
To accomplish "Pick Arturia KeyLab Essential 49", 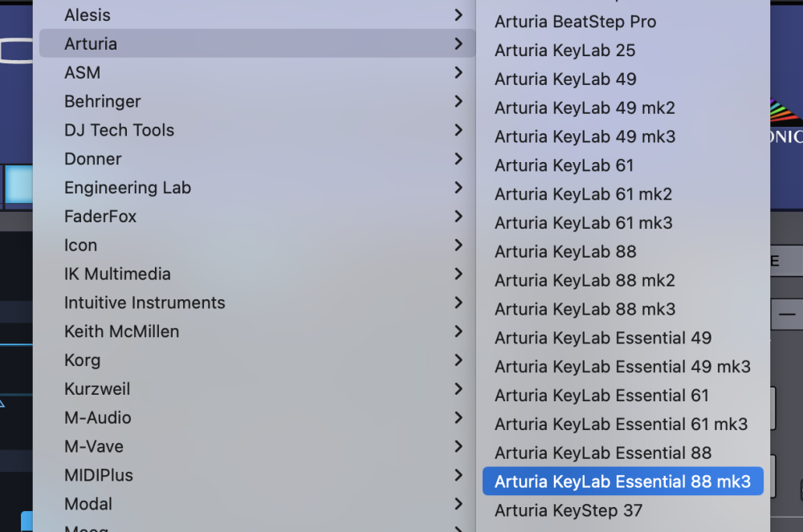I will [x=603, y=338].
